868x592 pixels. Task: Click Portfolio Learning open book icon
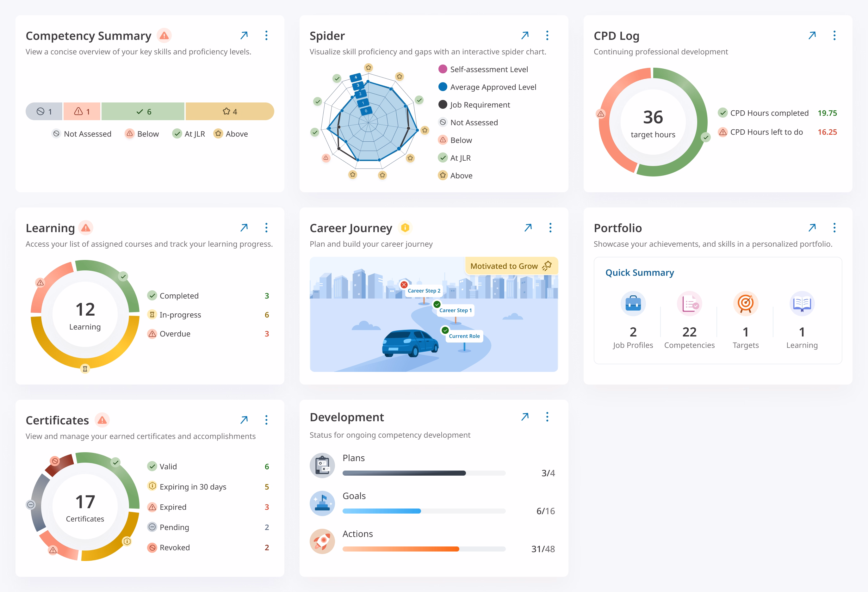[x=802, y=303]
